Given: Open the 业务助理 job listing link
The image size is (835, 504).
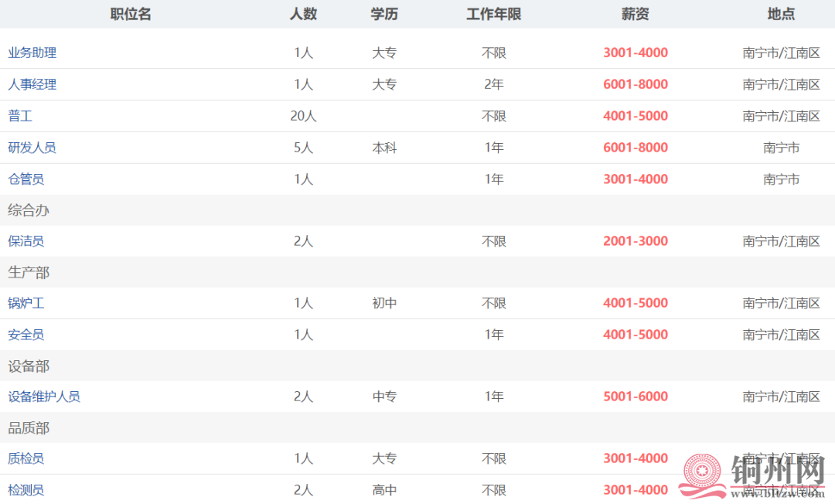Looking at the screenshot, I should [31, 53].
